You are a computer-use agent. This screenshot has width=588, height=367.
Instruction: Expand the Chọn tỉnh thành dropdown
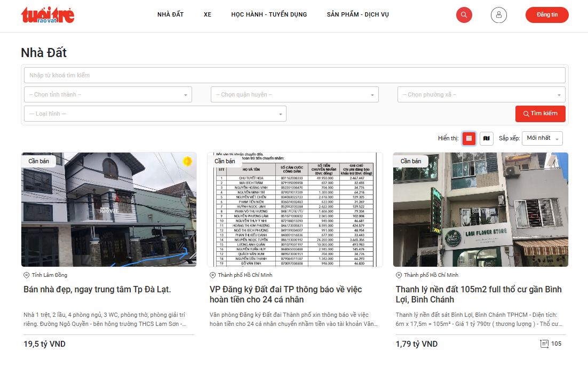[108, 94]
